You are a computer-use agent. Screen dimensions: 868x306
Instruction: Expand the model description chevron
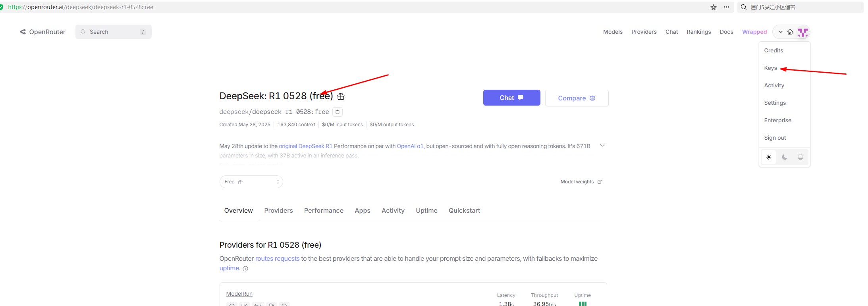click(602, 146)
